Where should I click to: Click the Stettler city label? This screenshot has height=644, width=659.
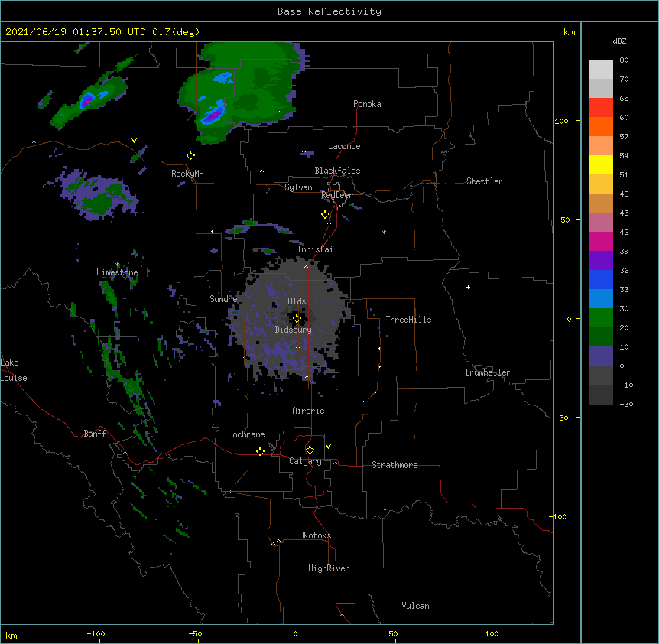click(x=485, y=181)
